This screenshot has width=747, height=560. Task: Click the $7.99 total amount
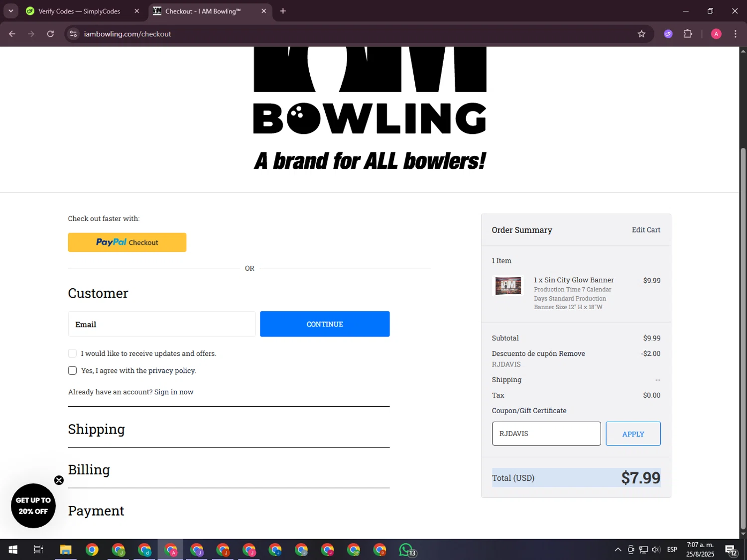coord(640,478)
